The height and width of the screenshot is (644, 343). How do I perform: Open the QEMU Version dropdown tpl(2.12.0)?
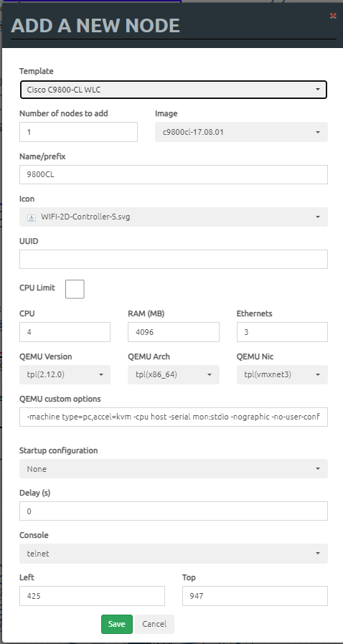[x=65, y=374]
